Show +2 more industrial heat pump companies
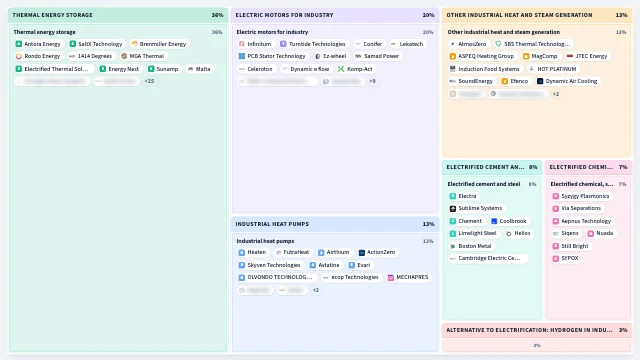Screen dimensions: 640x360 pyautogui.click(x=316, y=290)
